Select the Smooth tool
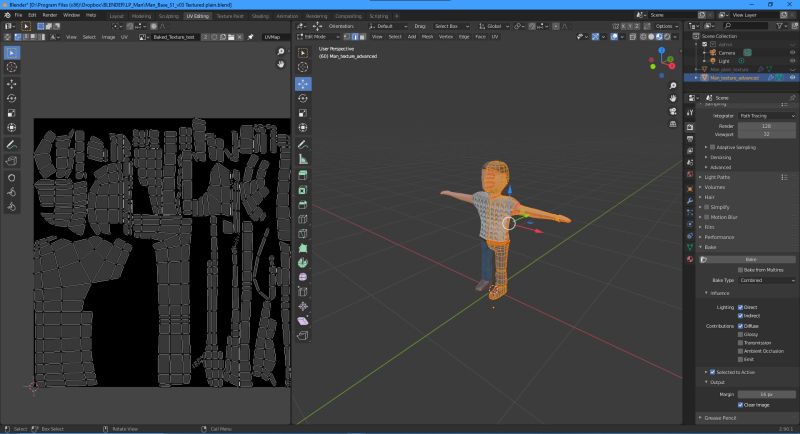 point(303,277)
